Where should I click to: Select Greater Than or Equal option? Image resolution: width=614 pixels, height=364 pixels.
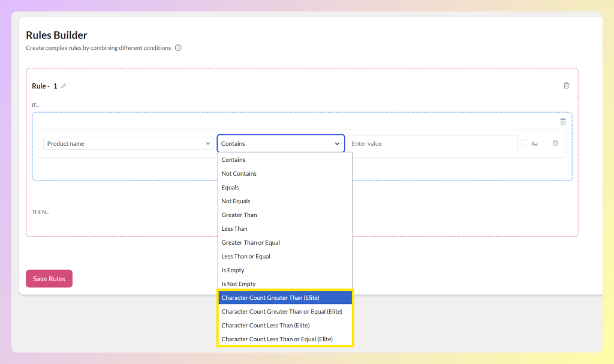[285, 242]
